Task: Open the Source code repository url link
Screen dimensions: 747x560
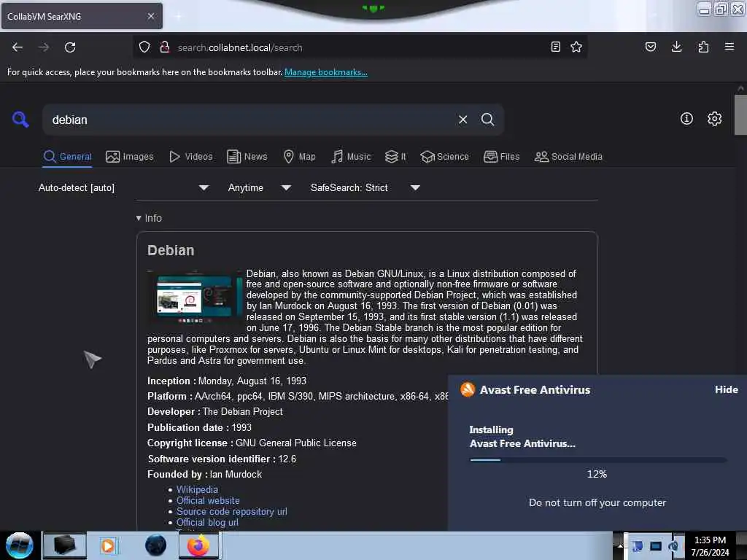Action: coord(231,511)
